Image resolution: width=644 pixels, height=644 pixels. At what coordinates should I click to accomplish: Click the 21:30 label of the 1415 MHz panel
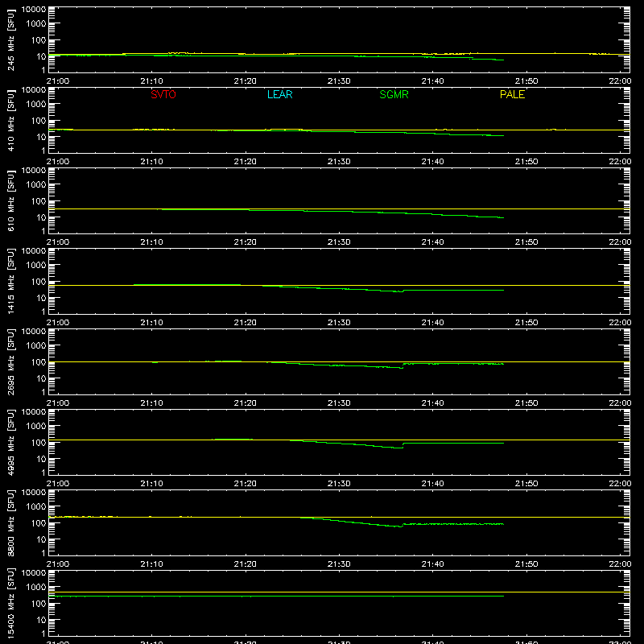coord(339,323)
